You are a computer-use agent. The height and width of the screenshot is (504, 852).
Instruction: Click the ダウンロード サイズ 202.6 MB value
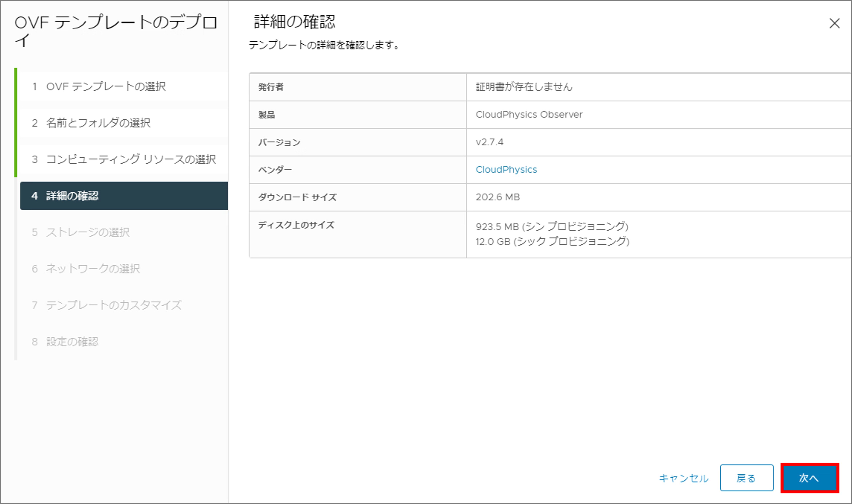[x=497, y=197]
